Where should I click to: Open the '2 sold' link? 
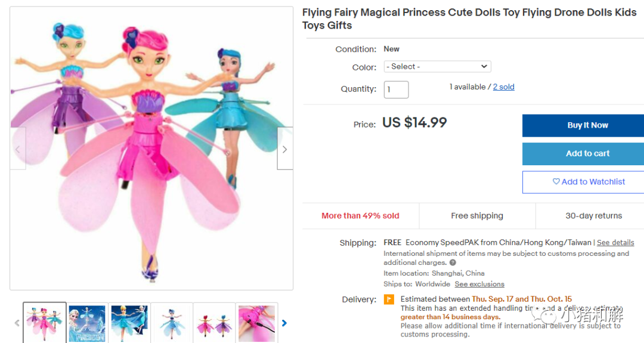503,87
